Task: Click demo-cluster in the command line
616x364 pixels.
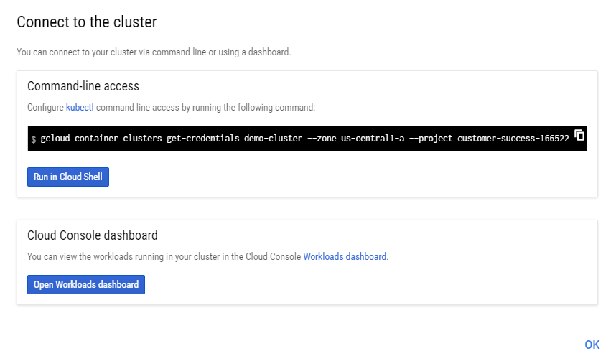Action: [x=273, y=138]
